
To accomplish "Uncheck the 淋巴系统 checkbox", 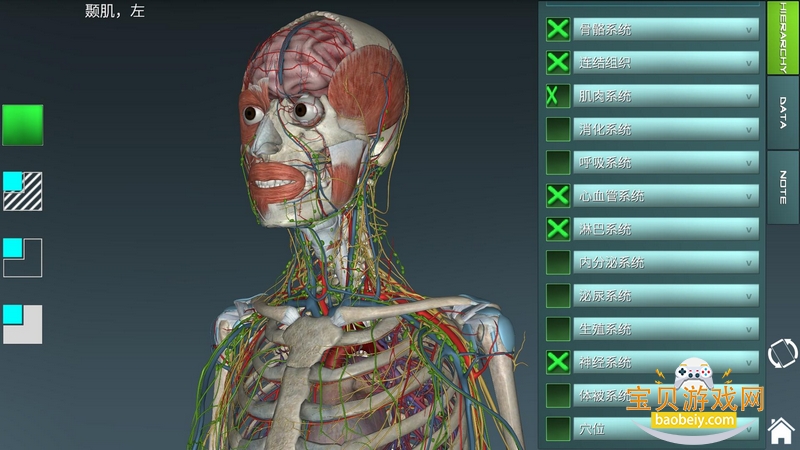I will (558, 229).
